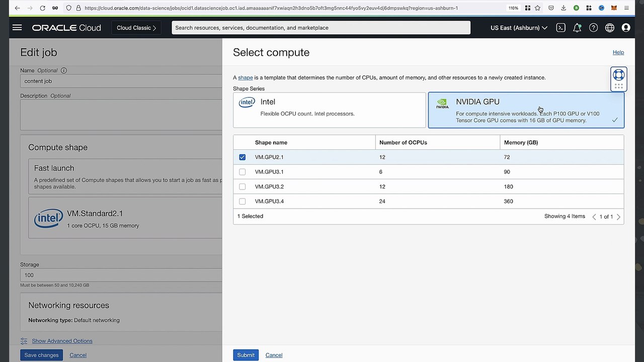Click the 'Showing 4 Items' text
This screenshot has width=644, height=362.
tap(565, 216)
